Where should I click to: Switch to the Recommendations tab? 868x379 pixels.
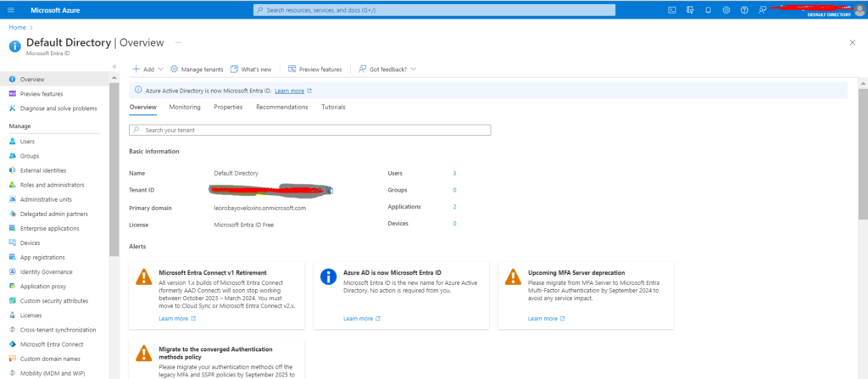coord(281,107)
